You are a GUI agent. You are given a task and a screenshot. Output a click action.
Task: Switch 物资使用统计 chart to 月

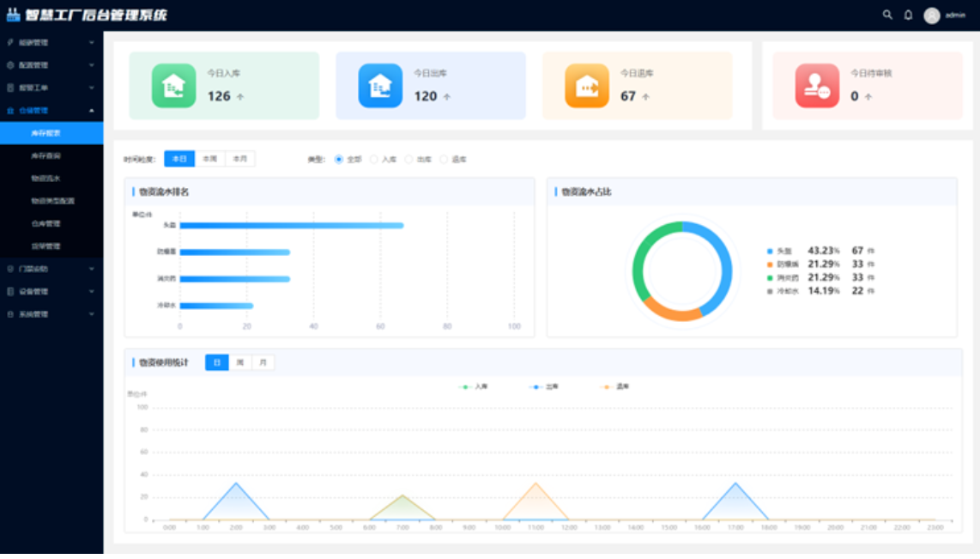pyautogui.click(x=263, y=363)
